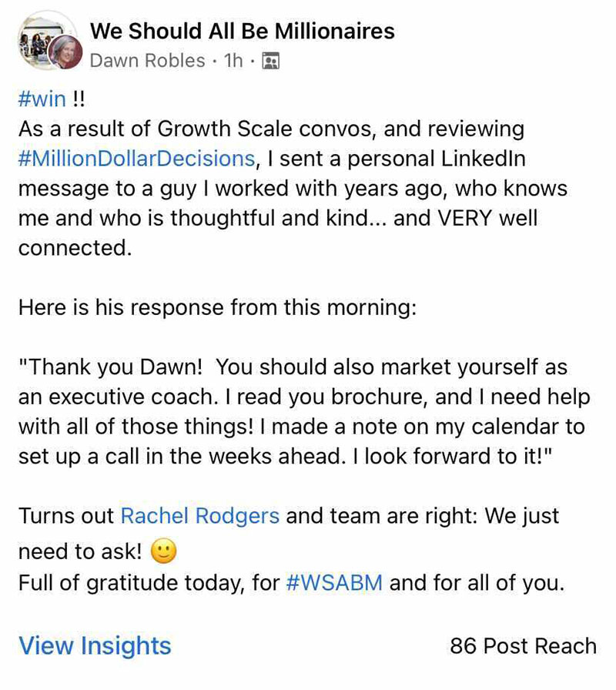Click the 86 Post Reach count
The width and height of the screenshot is (616, 690).
[523, 646]
